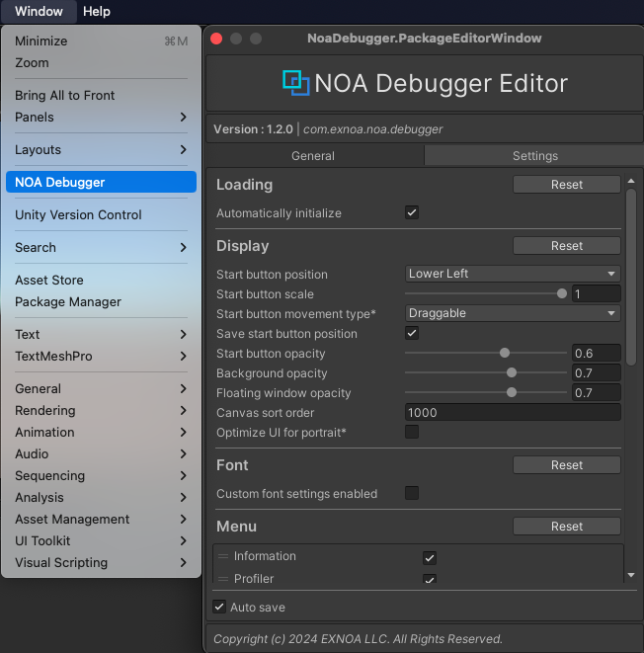Toggle the Auto save checkbox
644x653 pixels.
coord(219,607)
